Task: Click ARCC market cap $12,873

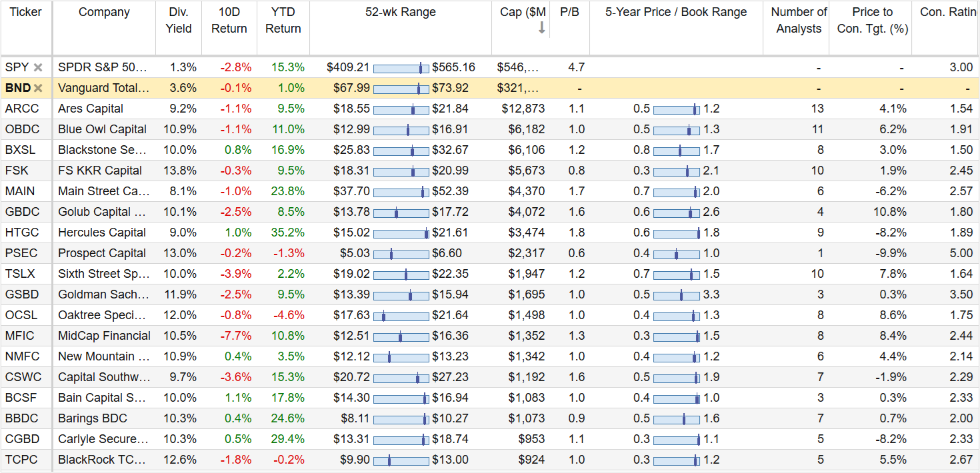Action: pyautogui.click(x=523, y=109)
